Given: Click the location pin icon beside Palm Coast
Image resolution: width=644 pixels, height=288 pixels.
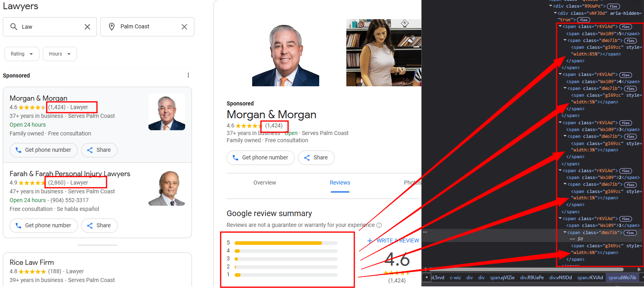Looking at the screenshot, I should [x=112, y=27].
